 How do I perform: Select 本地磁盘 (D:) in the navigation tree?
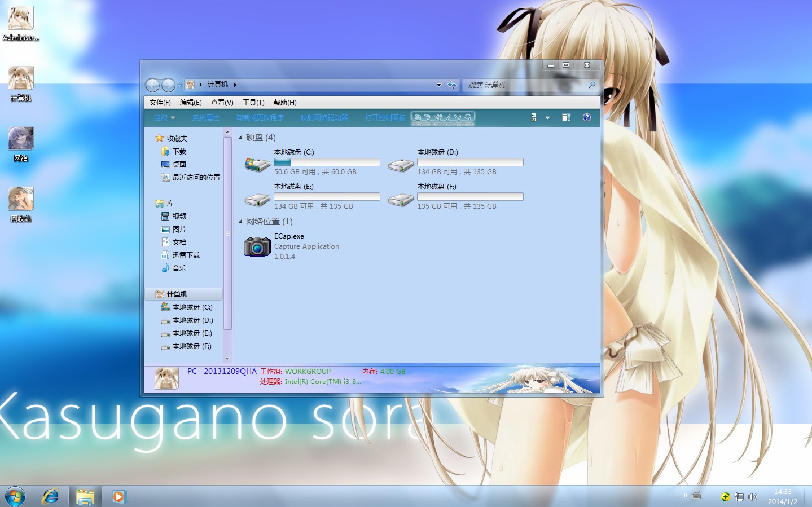click(192, 320)
